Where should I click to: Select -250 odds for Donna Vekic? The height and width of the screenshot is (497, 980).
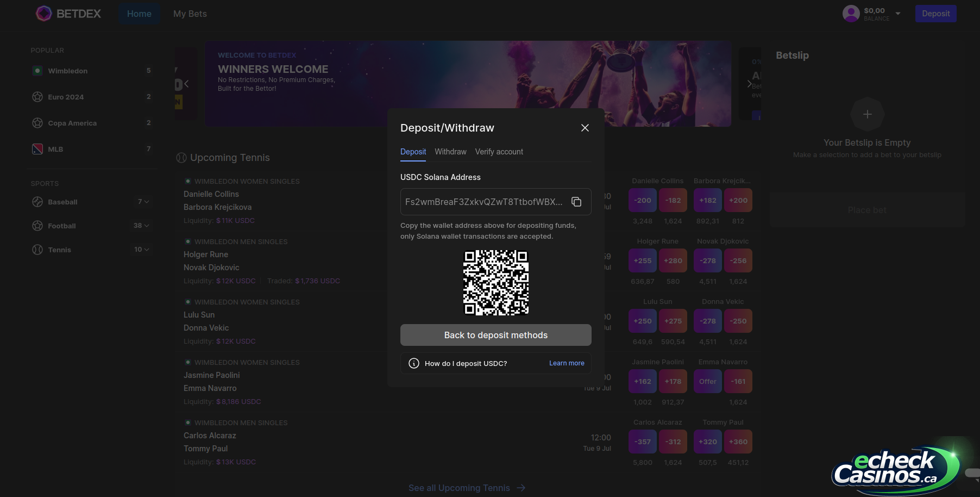pos(738,321)
